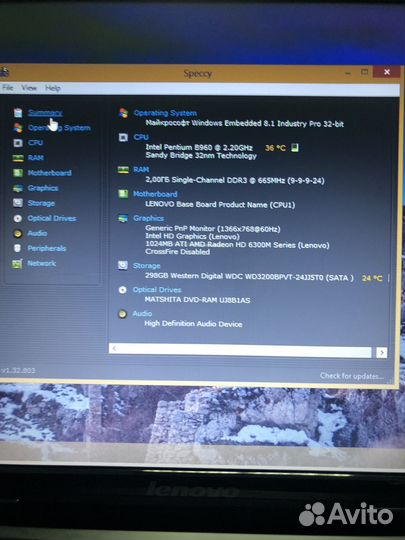
Task: Select Optical Drives in the sidebar
Action: click(x=52, y=218)
